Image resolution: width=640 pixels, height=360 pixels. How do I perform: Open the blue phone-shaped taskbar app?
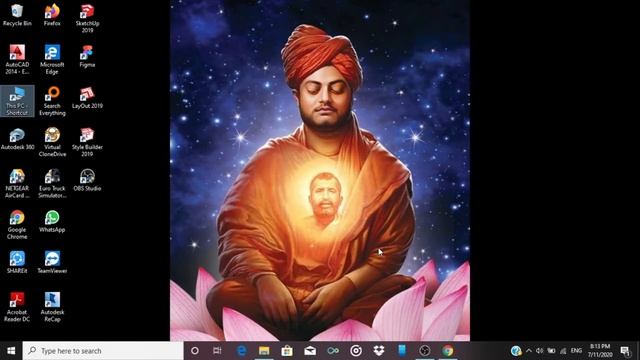click(402, 351)
